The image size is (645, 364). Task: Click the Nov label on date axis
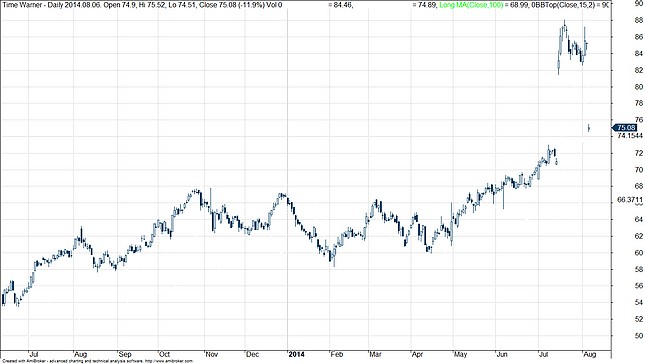pyautogui.click(x=212, y=354)
